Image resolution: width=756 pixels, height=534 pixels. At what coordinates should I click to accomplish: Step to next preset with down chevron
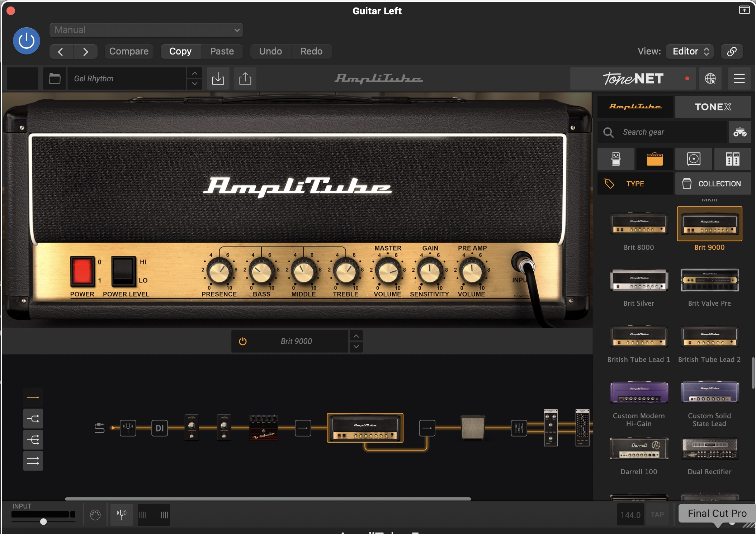(194, 84)
